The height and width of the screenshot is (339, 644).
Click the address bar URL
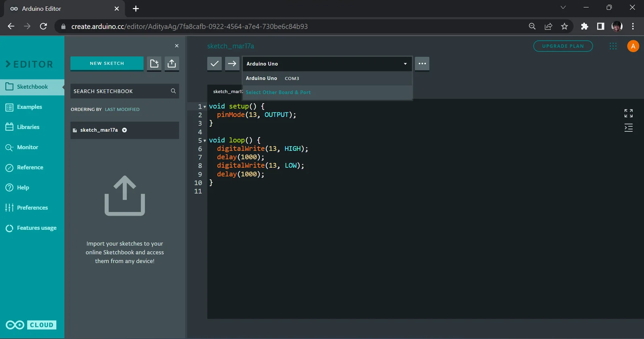tap(190, 26)
